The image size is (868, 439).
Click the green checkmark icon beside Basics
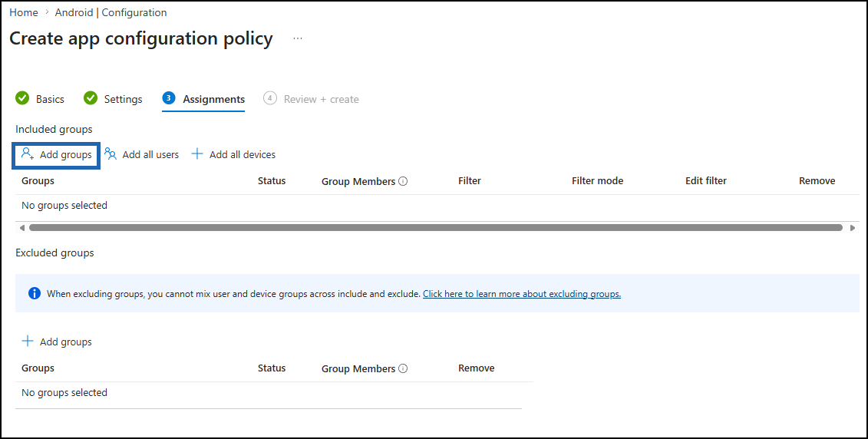[22, 98]
